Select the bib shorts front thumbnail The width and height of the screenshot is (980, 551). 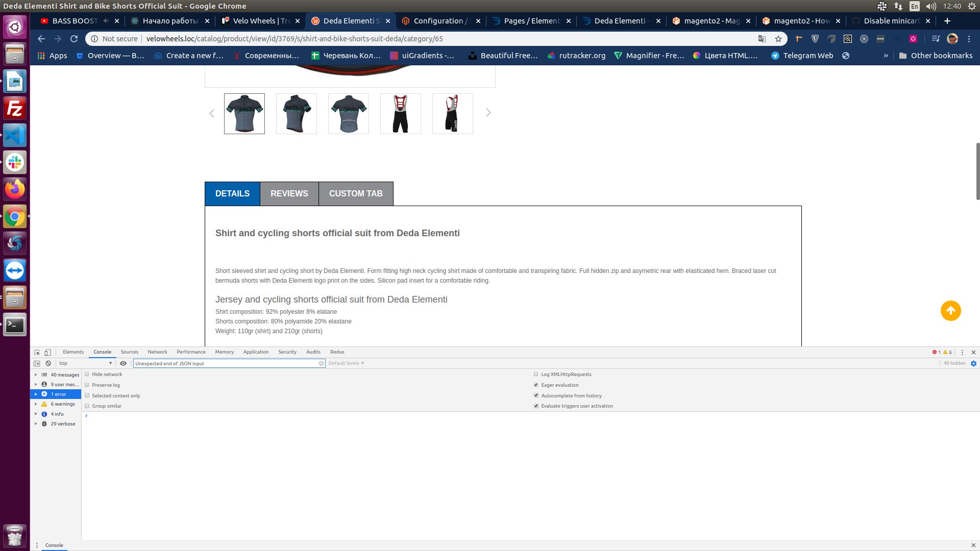pyautogui.click(x=401, y=114)
